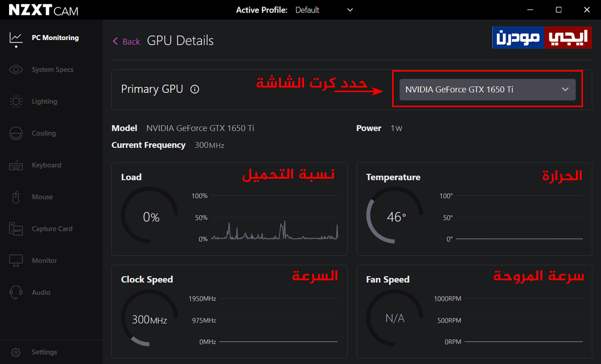601x364 pixels.
Task: Click the Primary GPU info icon
Action: [x=195, y=90]
